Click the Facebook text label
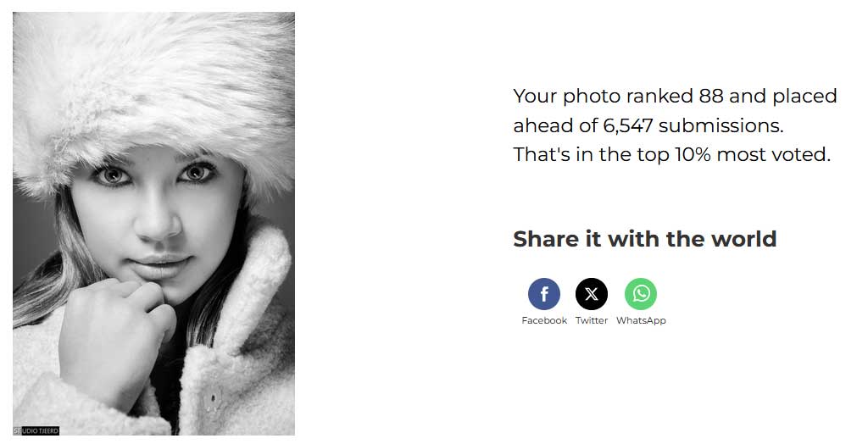Image resolution: width=868 pixels, height=444 pixels. 544,320
